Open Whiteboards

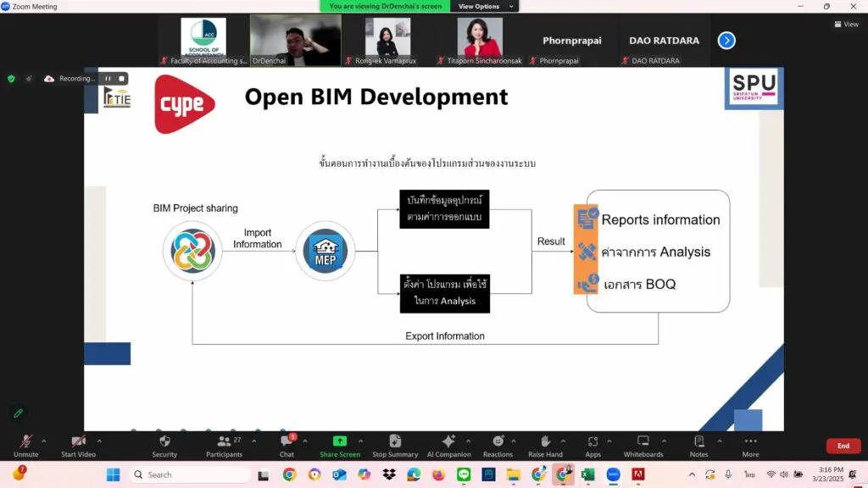click(643, 446)
